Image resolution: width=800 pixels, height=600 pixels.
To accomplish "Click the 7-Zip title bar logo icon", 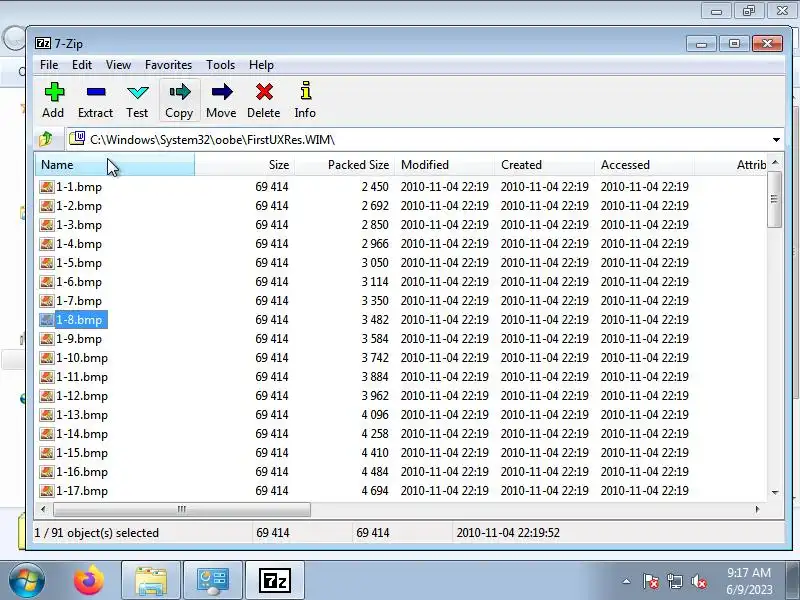I will click(x=43, y=43).
